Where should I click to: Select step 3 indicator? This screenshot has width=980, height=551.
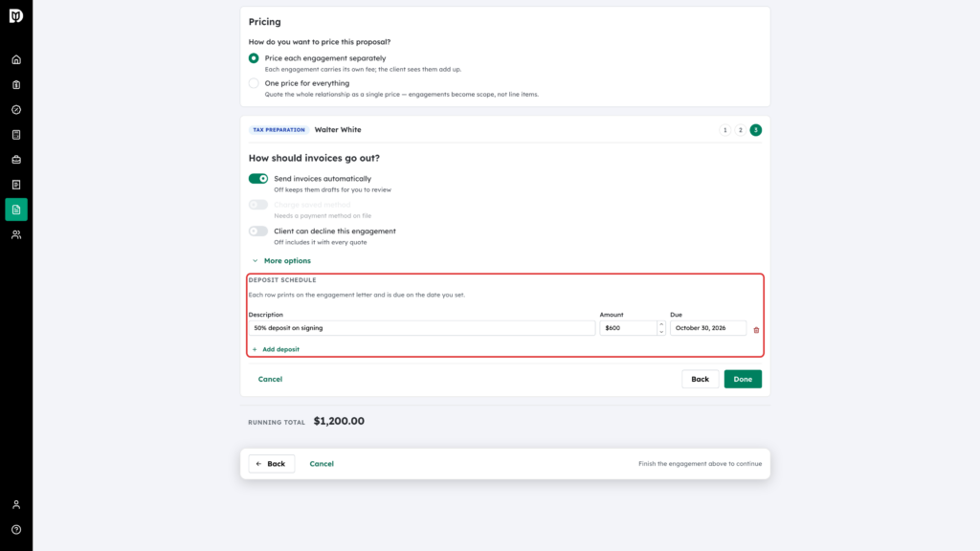click(x=756, y=130)
